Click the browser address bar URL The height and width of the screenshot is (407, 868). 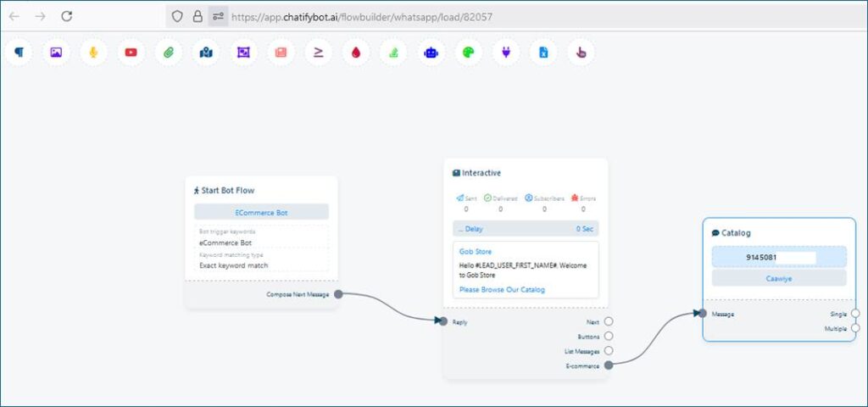pyautogui.click(x=361, y=16)
